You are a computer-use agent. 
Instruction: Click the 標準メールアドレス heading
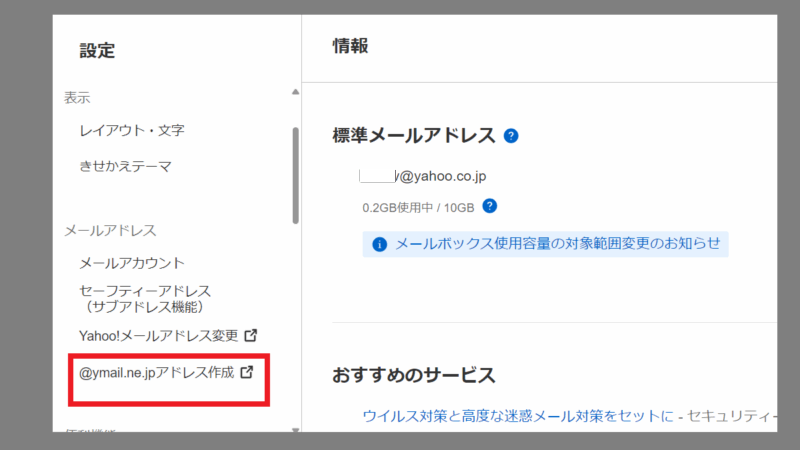414,136
